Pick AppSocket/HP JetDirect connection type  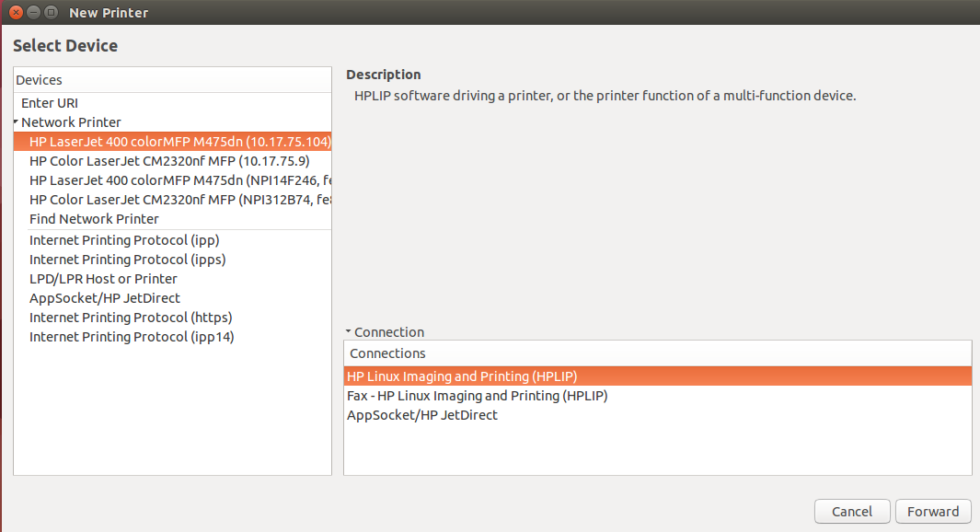(x=421, y=414)
